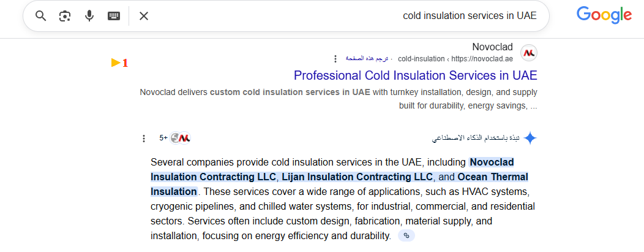Click the Novoclad site favicon

click(x=528, y=53)
